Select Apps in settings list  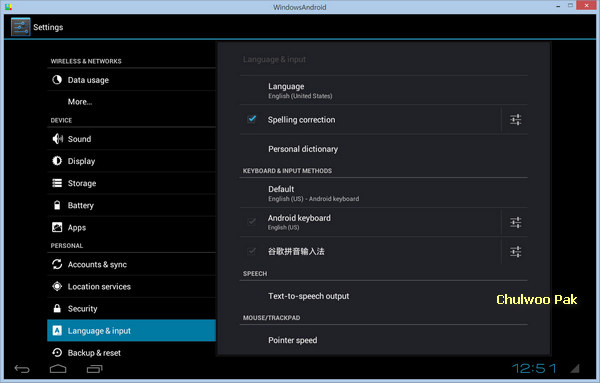click(132, 227)
